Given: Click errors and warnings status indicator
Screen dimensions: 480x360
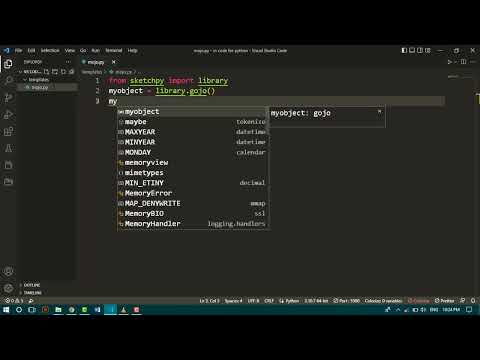Looking at the screenshot, I should (14, 301).
